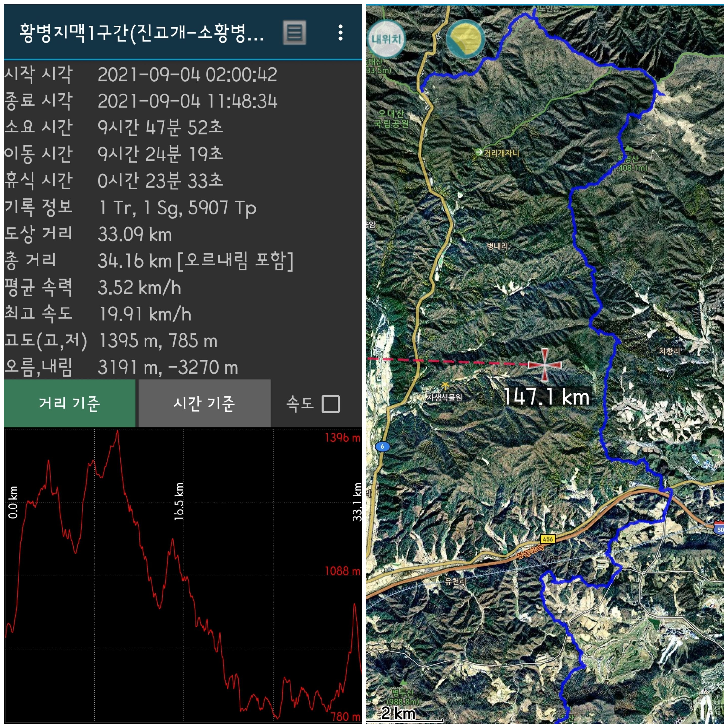Open the track list icon in header
This screenshot has width=728, height=728.
pyautogui.click(x=294, y=33)
